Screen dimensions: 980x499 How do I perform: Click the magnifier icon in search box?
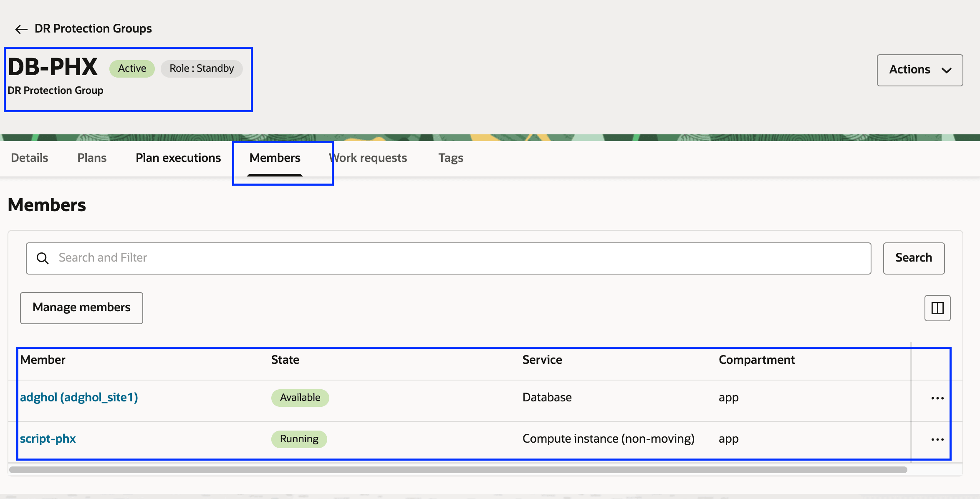(43, 258)
